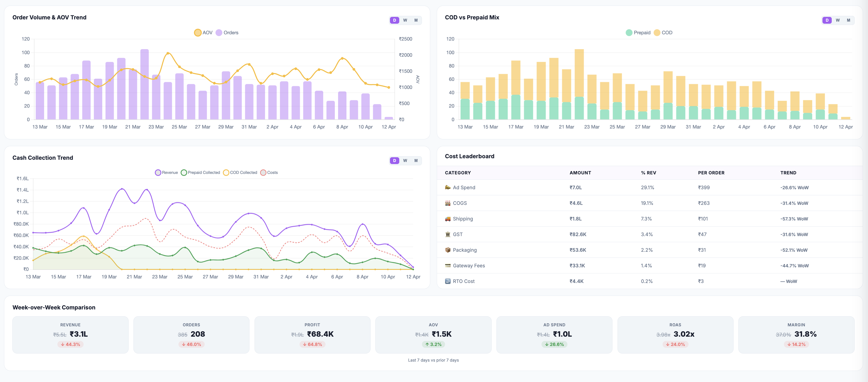
Task: Click the card icon beside Gateway Fees
Action: (x=448, y=266)
